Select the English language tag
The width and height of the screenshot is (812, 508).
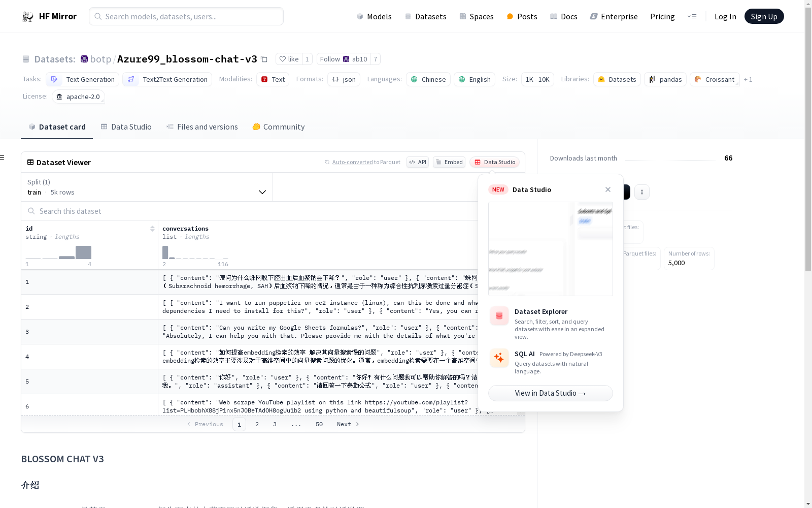475,79
